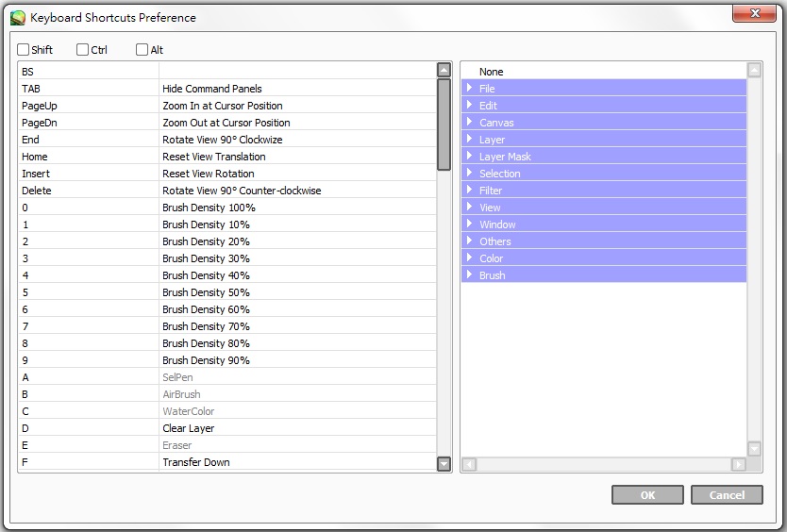Click the Cancel button
787x532 pixels.
(727, 495)
